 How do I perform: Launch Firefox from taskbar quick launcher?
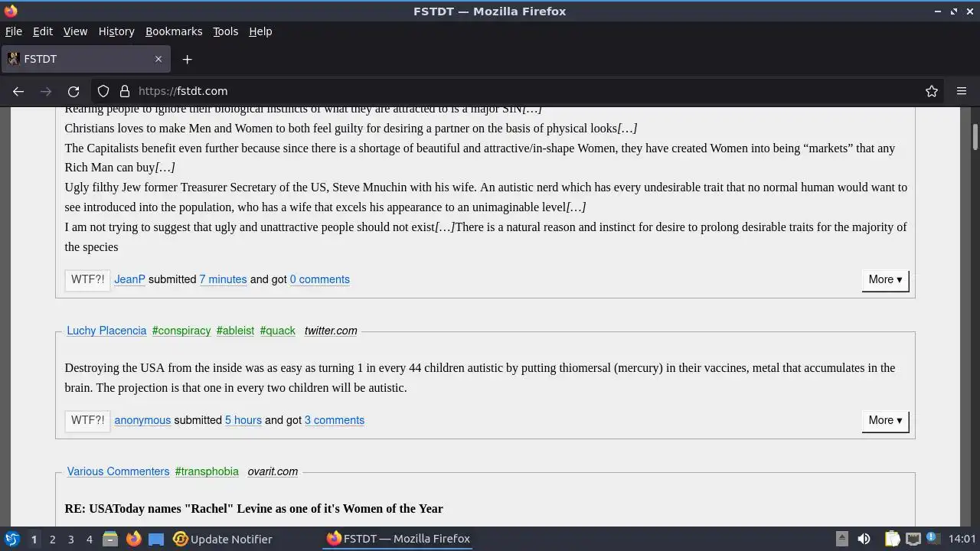point(133,539)
